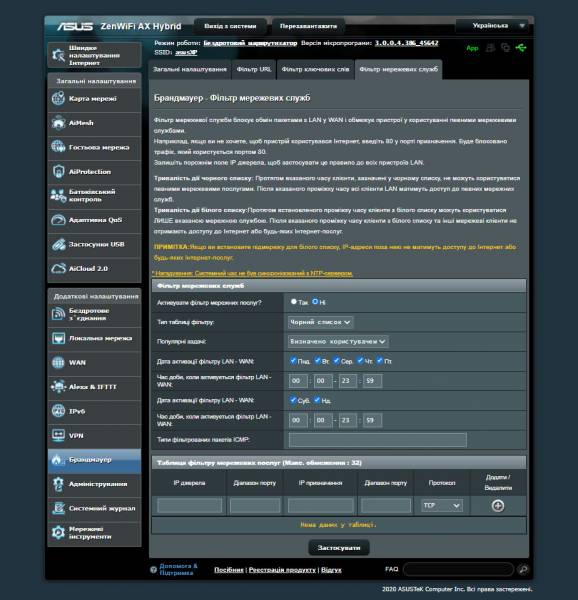Click the Перезавантажити button

pos(308,26)
